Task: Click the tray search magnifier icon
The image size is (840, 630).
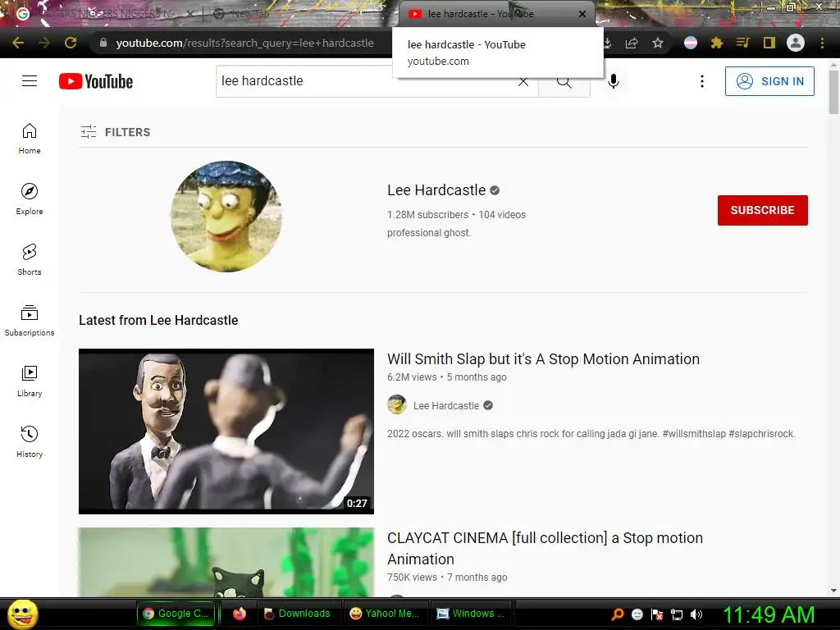Action: pos(618,614)
